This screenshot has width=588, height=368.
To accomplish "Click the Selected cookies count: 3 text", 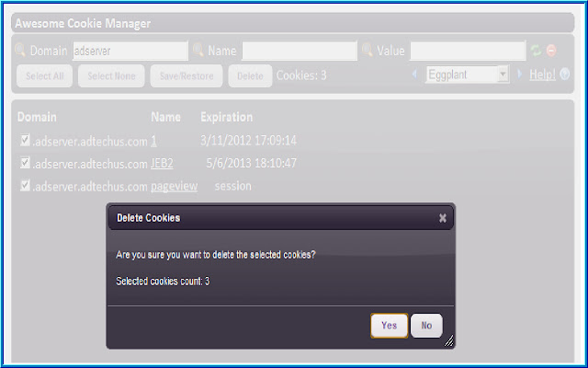I will (163, 281).
